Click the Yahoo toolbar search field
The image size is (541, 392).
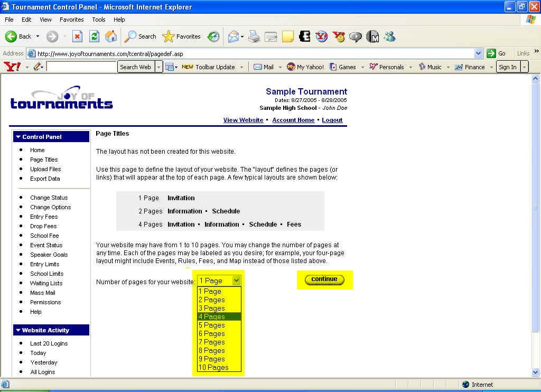point(81,67)
